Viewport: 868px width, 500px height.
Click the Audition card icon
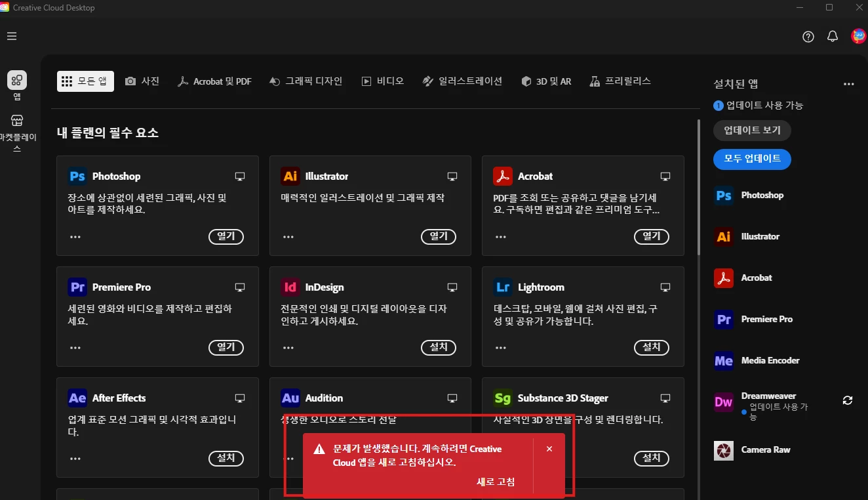(290, 398)
